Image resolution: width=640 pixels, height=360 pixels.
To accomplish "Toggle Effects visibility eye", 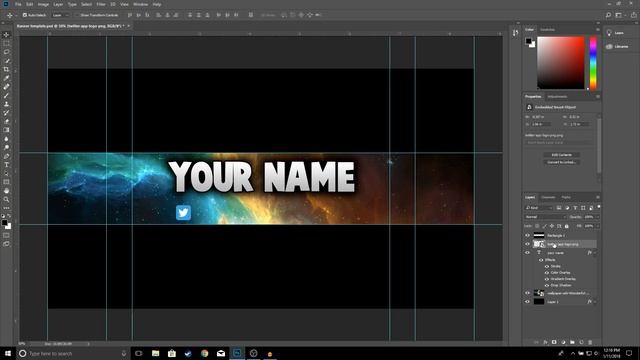I will pyautogui.click(x=541, y=260).
